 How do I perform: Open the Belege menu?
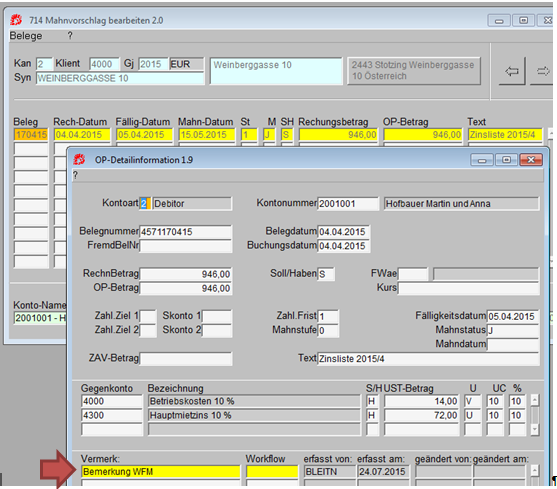[26, 36]
